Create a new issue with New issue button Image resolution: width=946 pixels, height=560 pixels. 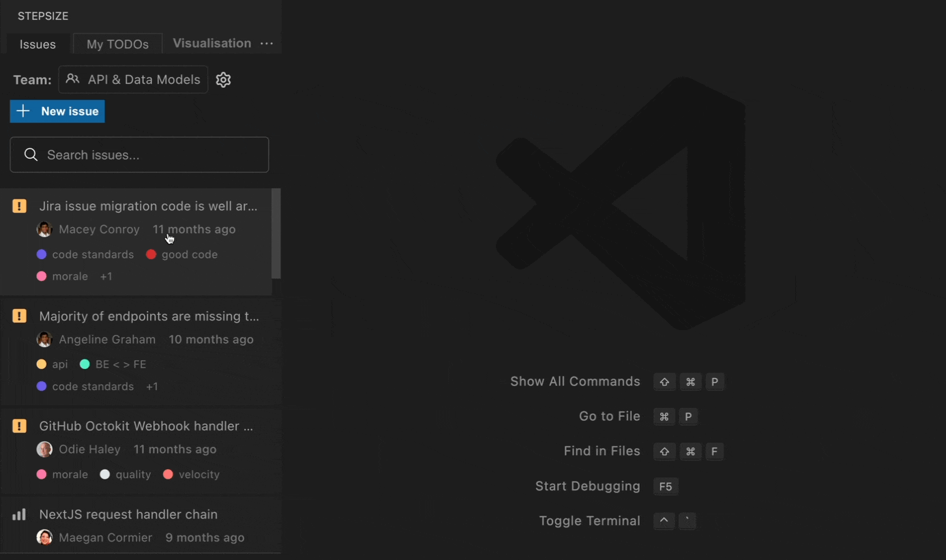pyautogui.click(x=57, y=110)
